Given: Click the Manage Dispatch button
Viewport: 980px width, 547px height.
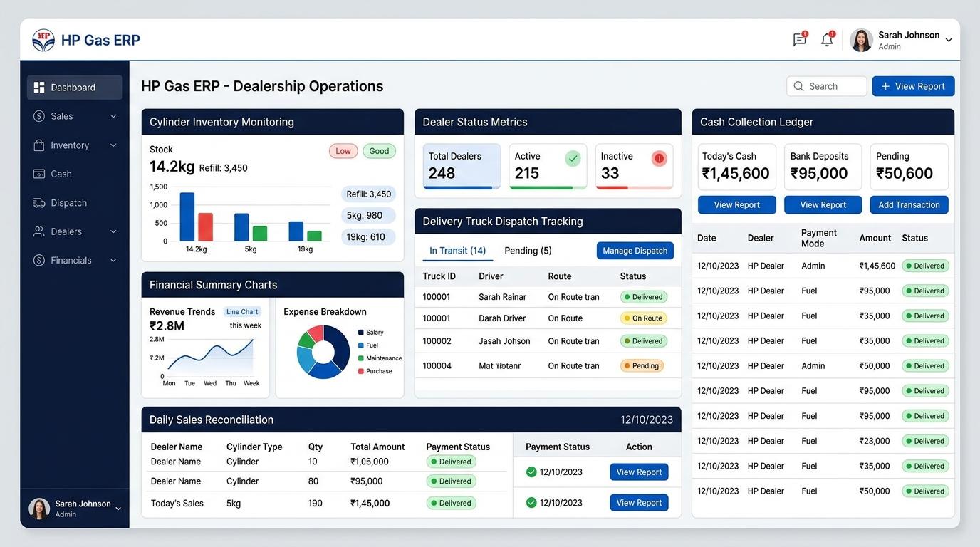Looking at the screenshot, I should 635,251.
